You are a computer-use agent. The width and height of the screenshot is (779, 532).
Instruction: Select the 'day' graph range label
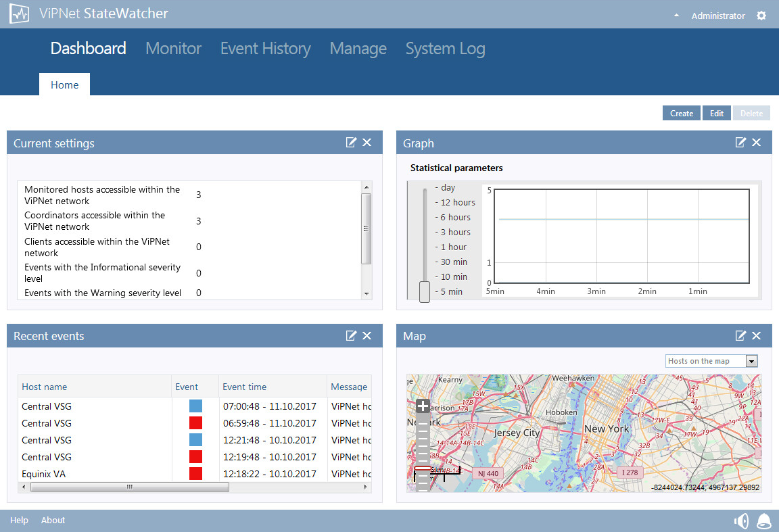click(x=448, y=188)
